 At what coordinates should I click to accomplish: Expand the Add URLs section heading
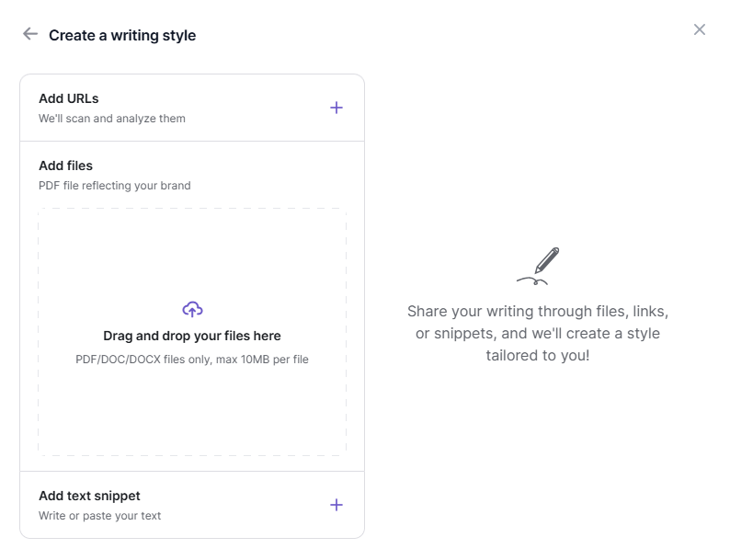coord(69,98)
